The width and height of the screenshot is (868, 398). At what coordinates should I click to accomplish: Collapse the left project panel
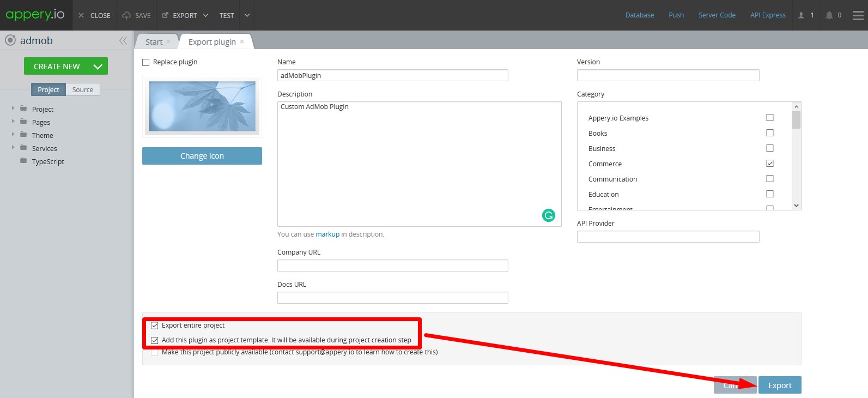pos(123,40)
